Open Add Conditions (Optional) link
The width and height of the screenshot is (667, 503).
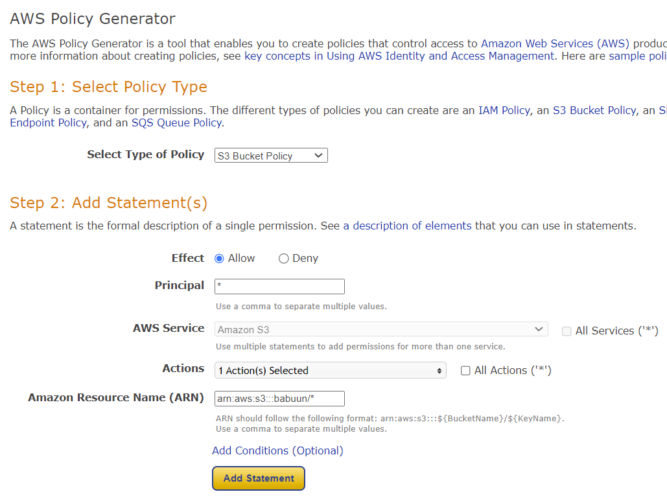[277, 450]
